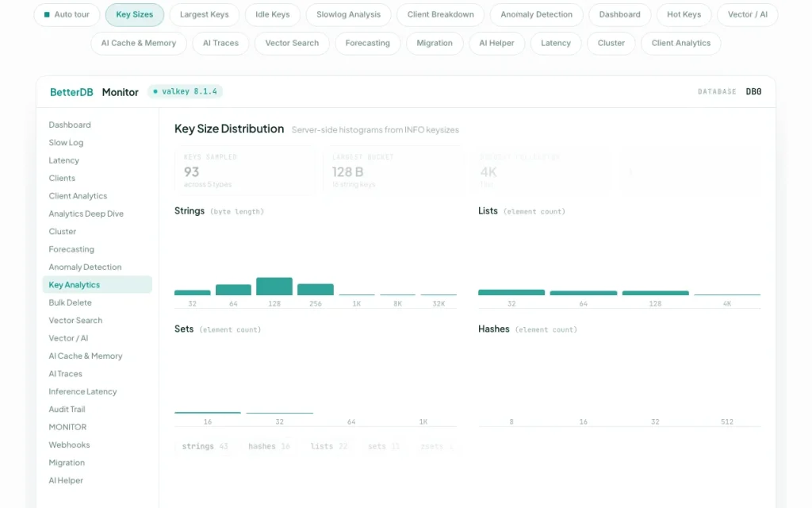The image size is (812, 508).
Task: Click the Key Size Distribution heading
Action: click(229, 129)
